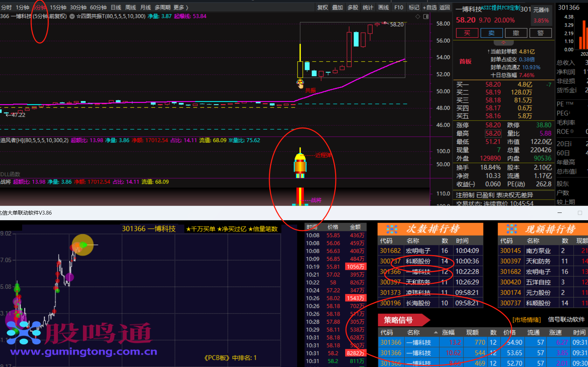
Task: Click the 追风者 indicator title
Action: pos(34,141)
